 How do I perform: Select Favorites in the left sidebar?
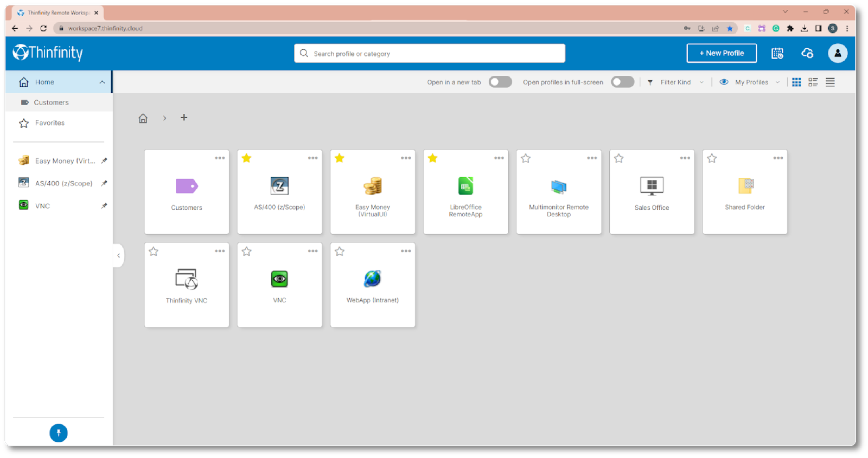pos(49,123)
